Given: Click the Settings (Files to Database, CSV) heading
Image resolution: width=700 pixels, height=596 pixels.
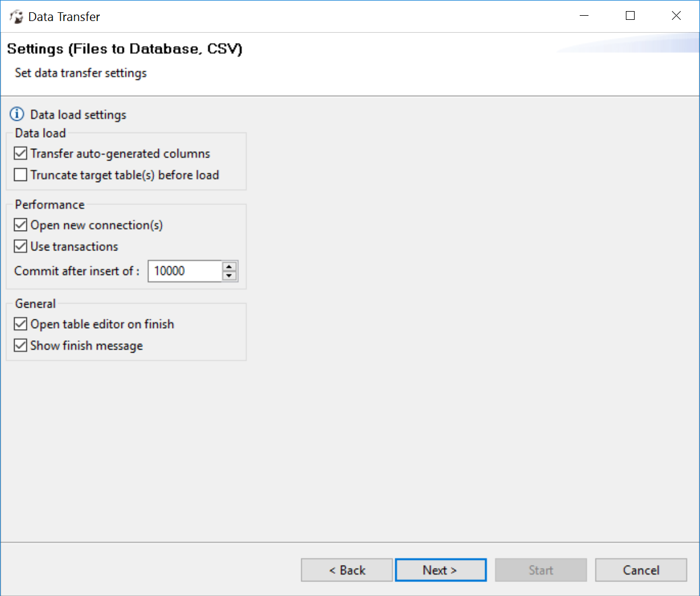Looking at the screenshot, I should point(124,49).
